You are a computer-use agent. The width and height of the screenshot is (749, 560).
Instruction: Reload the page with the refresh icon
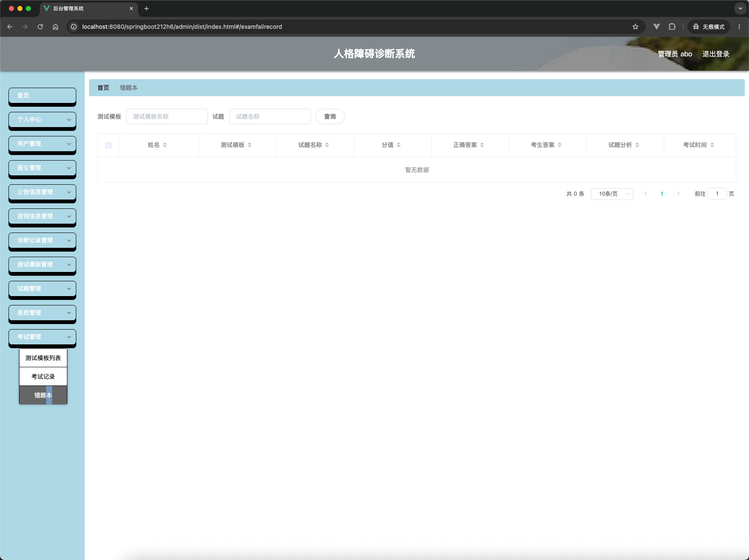pyautogui.click(x=40, y=27)
